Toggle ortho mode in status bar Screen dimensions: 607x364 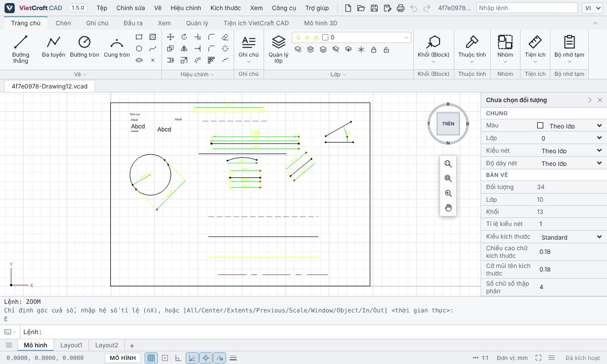coord(178,358)
